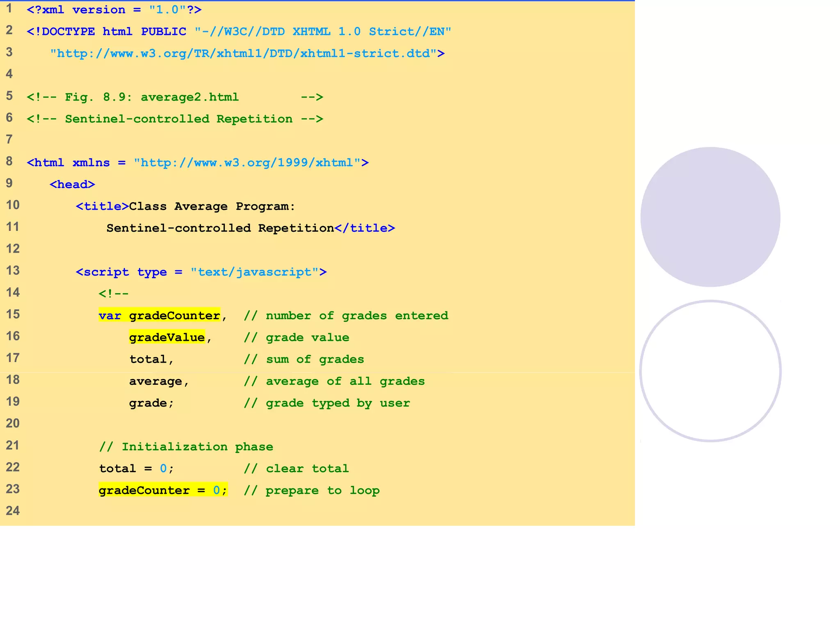Click the 'total = 0;' statement
The image size is (840, 630).
coord(136,468)
